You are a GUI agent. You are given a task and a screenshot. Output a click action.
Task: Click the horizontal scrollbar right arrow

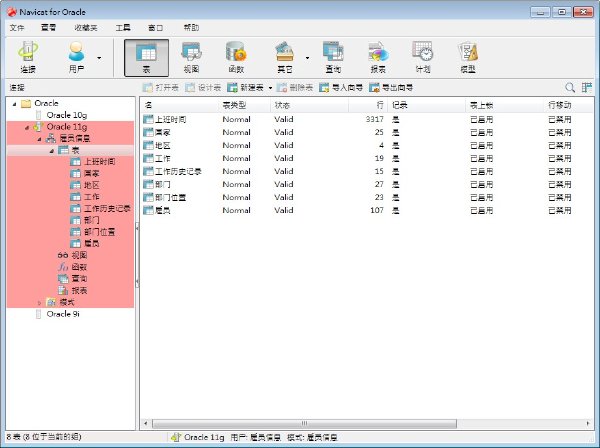pyautogui.click(x=588, y=424)
